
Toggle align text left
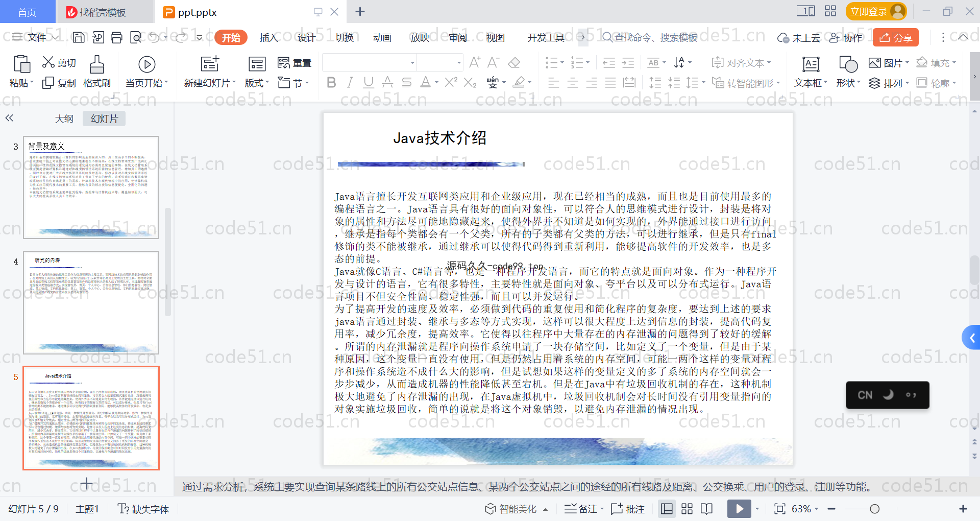(554, 83)
